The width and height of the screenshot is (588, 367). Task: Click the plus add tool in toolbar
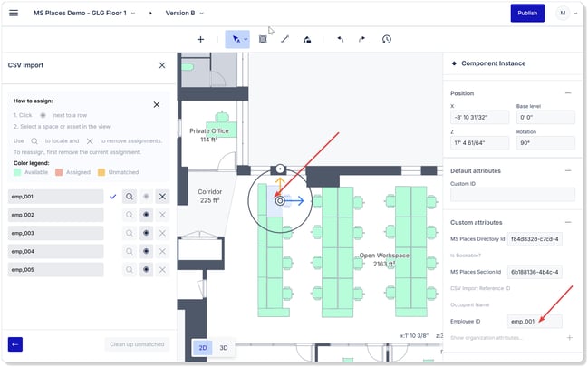pos(200,40)
